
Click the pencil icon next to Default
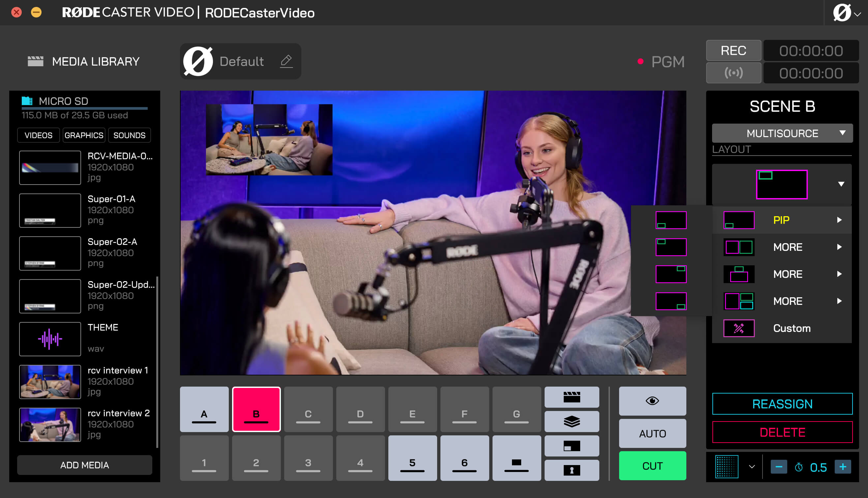click(286, 61)
